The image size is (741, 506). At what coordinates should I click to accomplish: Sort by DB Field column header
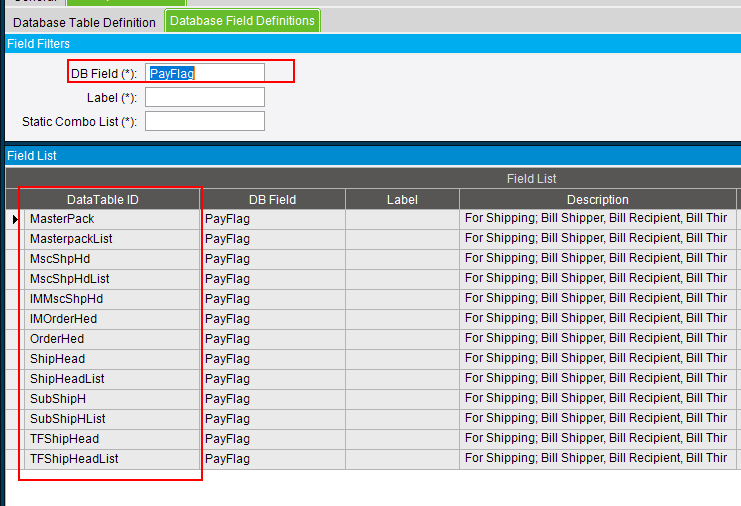click(x=273, y=199)
